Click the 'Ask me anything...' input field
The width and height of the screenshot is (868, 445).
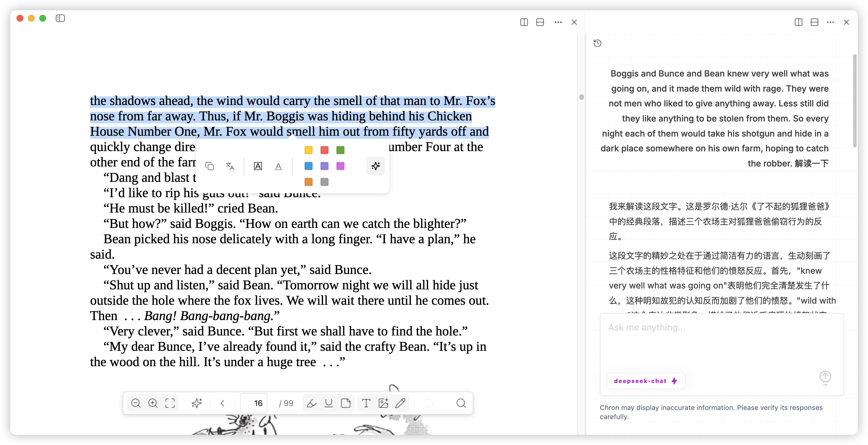click(x=721, y=341)
